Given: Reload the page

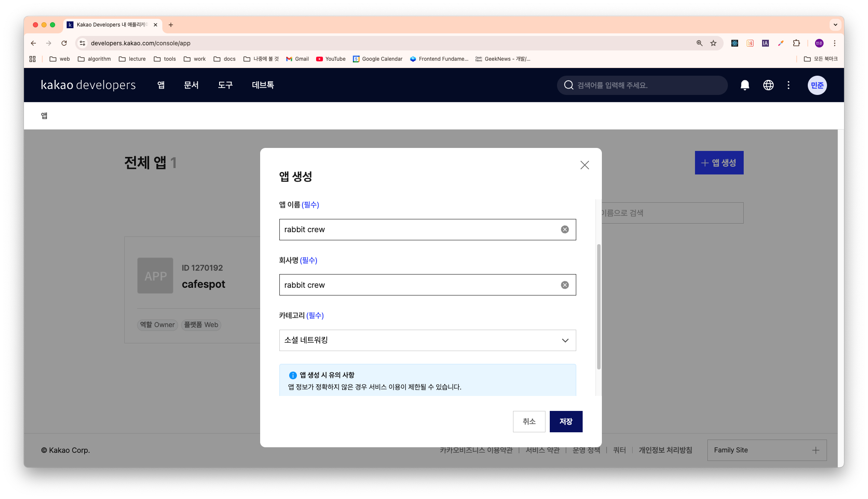Looking at the screenshot, I should [64, 43].
